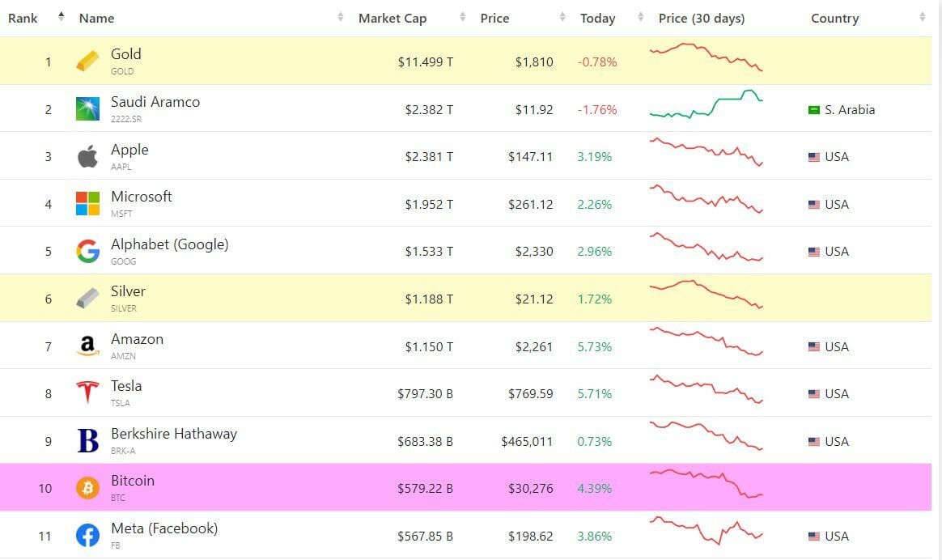Click the S. Arabia country flag
This screenshot has width=942, height=560.
(x=814, y=110)
